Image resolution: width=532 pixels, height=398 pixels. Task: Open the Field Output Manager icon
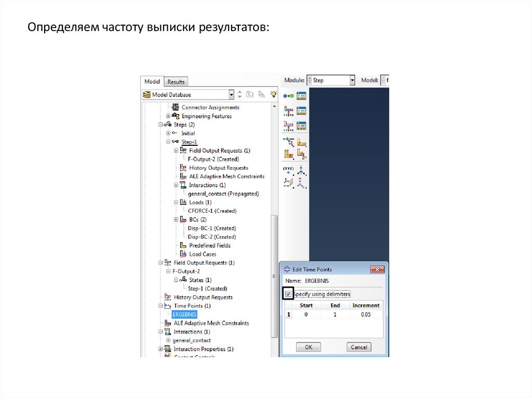click(301, 111)
